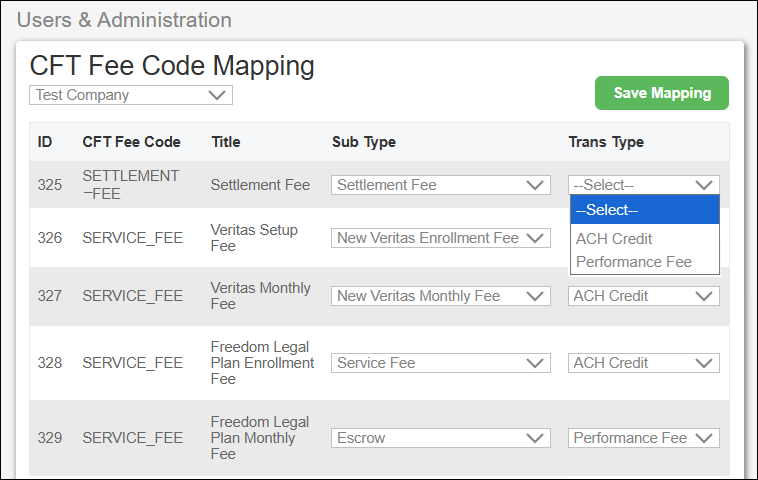The image size is (758, 480).
Task: Click the Veritas Monthly Fee title
Action: tap(261, 296)
